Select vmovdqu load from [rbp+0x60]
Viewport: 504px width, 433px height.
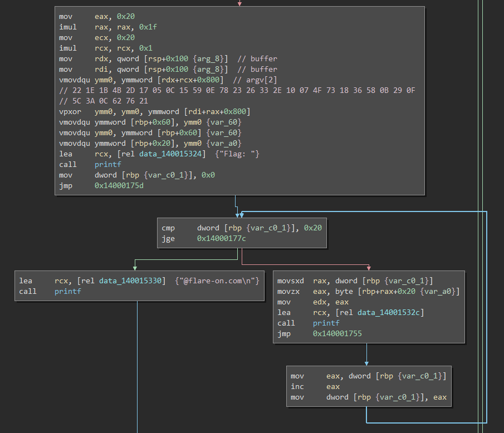pyautogui.click(x=150, y=132)
